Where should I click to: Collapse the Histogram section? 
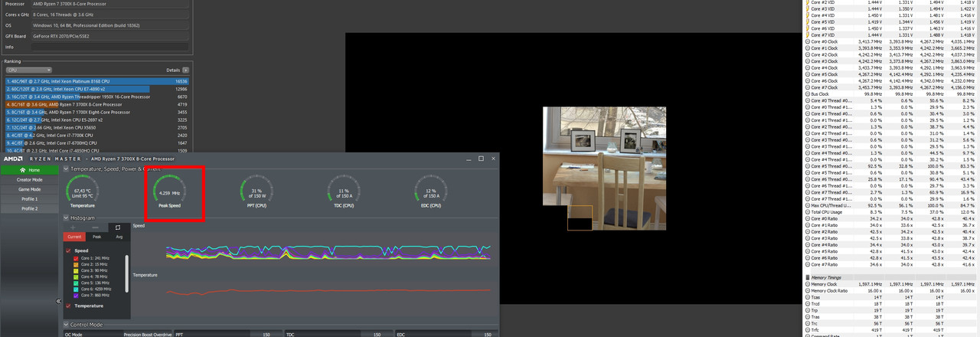click(65, 218)
